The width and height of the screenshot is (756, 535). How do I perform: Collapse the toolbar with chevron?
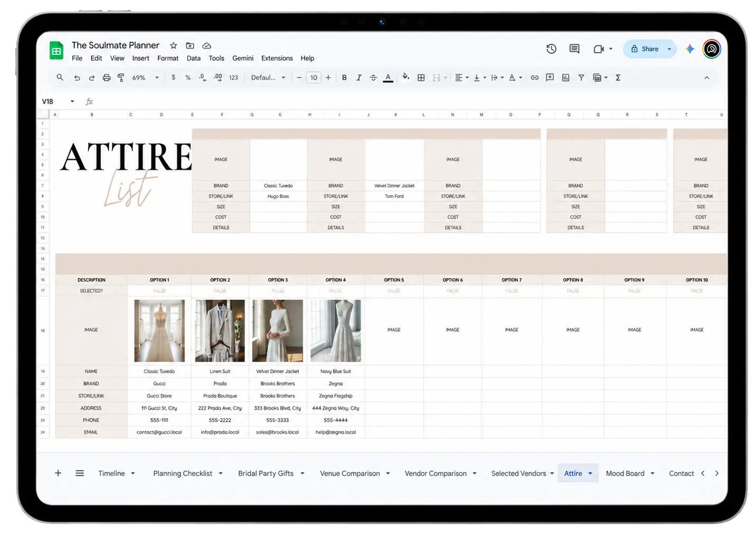(706, 78)
